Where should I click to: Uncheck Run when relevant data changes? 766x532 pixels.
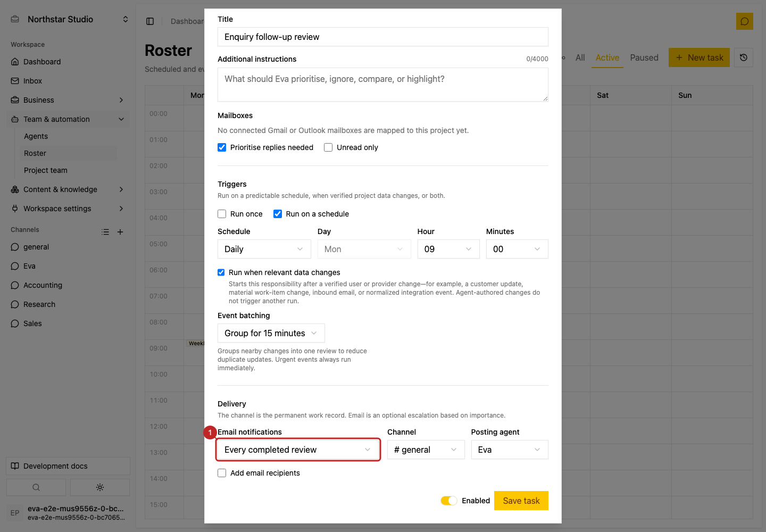221,272
